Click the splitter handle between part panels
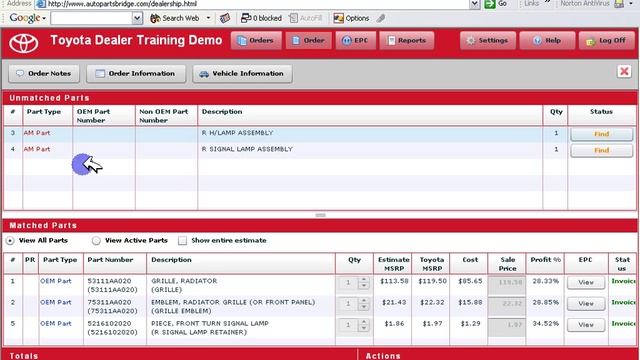 pyautogui.click(x=320, y=215)
